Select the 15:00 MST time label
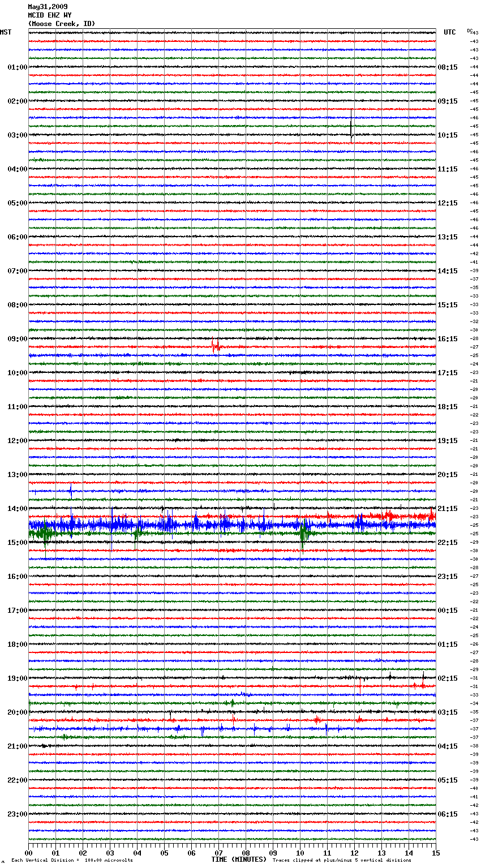 coord(18,543)
